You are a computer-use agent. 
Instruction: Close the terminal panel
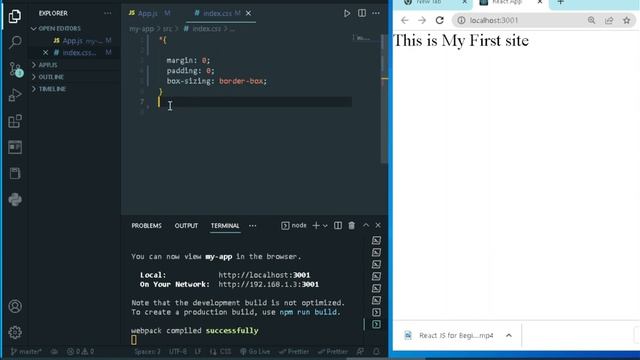(x=378, y=225)
